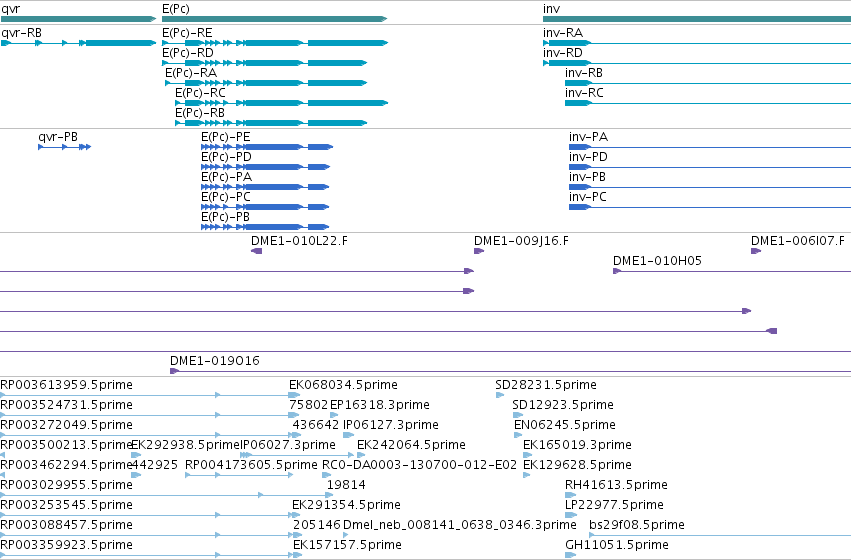Screen dimensions: 851x560
Task: Click the RP003029955.5prime EST label
Action: (x=66, y=485)
